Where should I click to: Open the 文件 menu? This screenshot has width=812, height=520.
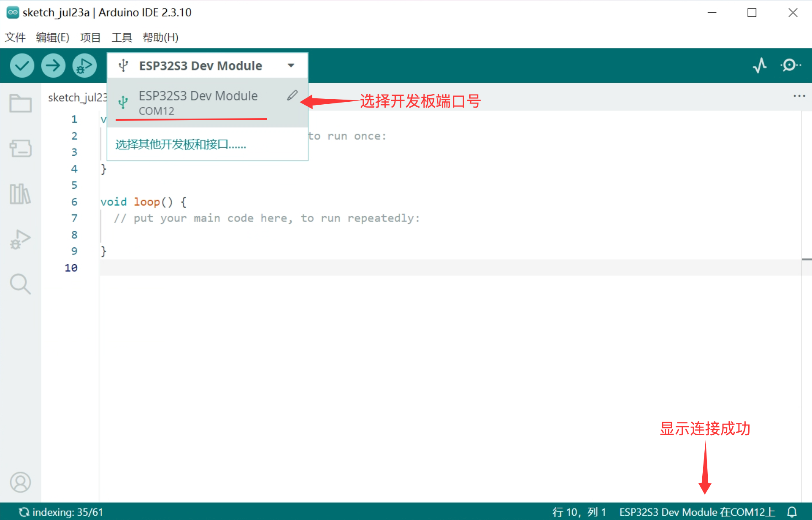point(15,38)
